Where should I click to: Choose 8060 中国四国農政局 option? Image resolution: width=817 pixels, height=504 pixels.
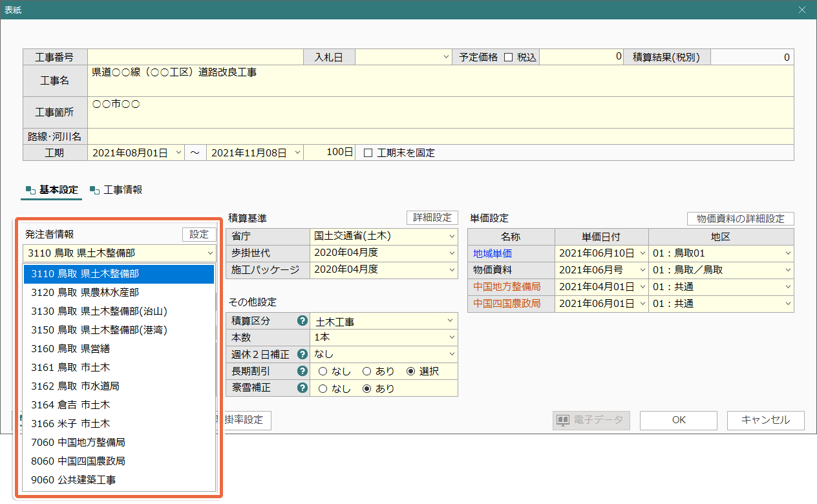coord(119,461)
